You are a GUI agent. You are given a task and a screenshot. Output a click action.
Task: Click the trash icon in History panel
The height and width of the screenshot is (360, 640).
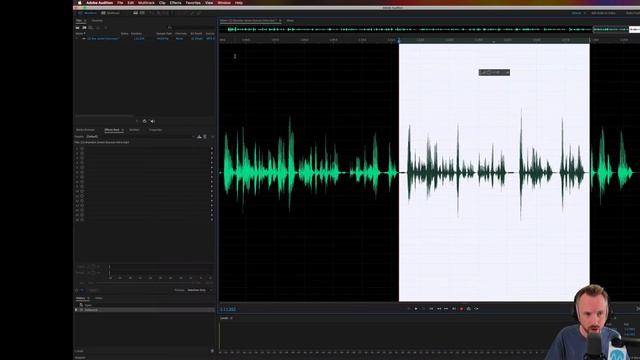212,351
